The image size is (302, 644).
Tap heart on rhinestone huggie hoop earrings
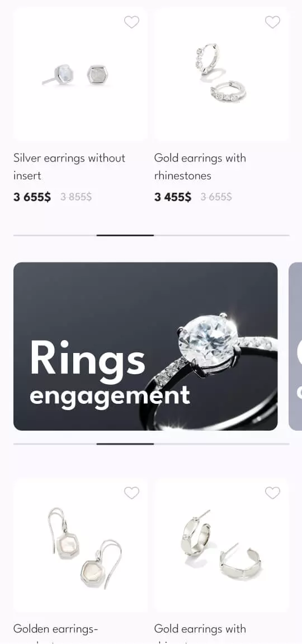pyautogui.click(x=272, y=22)
